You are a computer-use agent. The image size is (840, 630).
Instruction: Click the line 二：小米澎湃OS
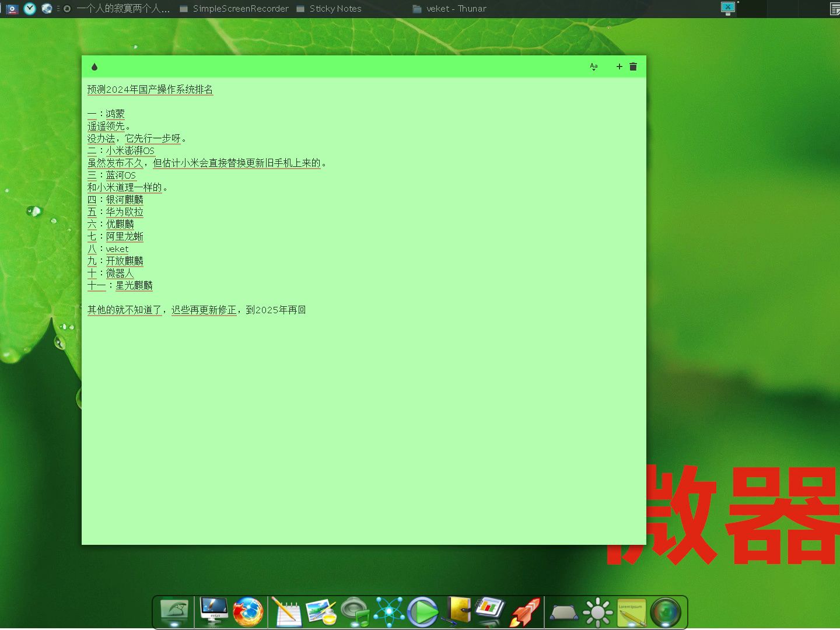121,150
